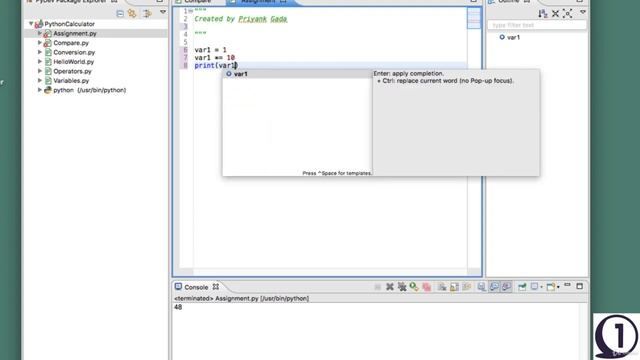Collapse the docstring fold marker on line 1
The width and height of the screenshot is (640, 360).
(191, 11)
